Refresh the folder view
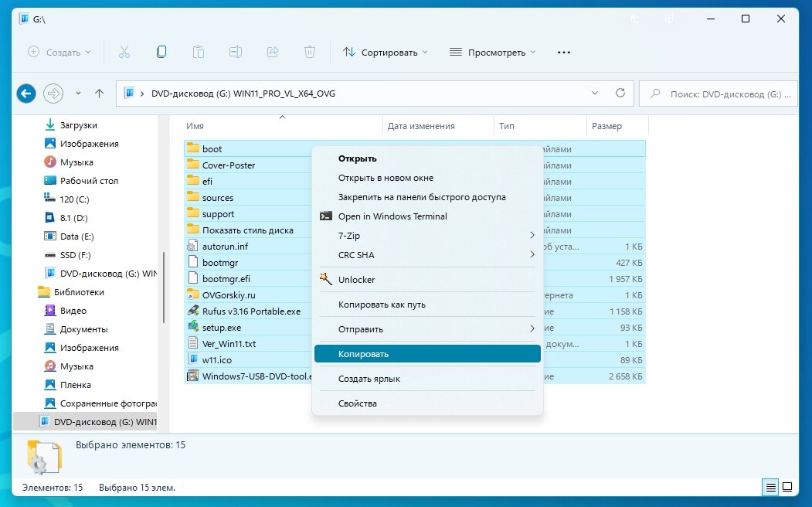The width and height of the screenshot is (812, 507). [620, 94]
